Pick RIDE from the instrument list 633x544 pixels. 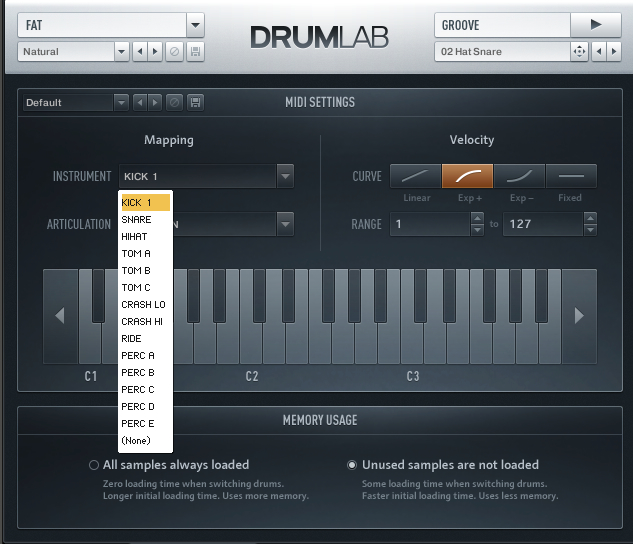pos(145,339)
